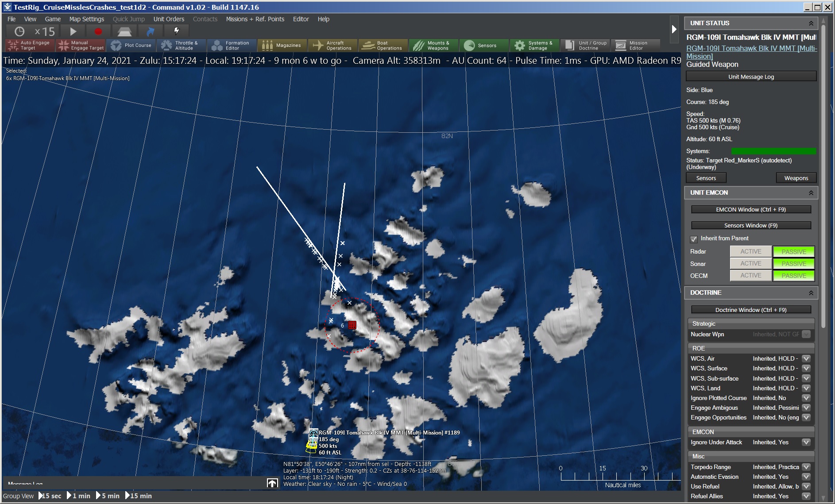Open WCS, Air dropdown
Viewport: 835px width, 504px height.
tap(806, 358)
